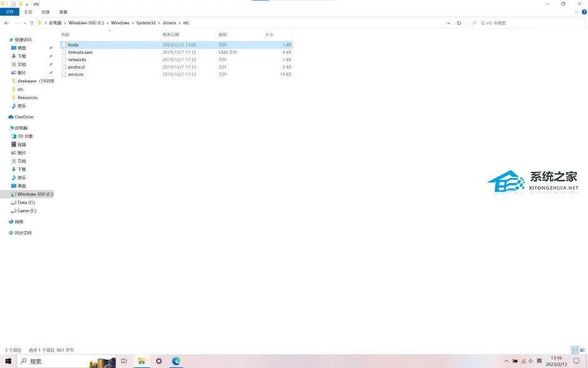The image size is (588, 368).
Task: Switch to large icons view in status bar
Action: pyautogui.click(x=582, y=351)
